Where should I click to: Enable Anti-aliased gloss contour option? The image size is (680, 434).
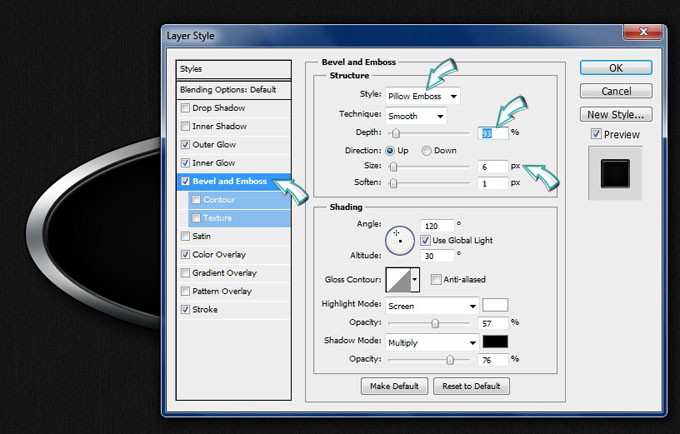tap(436, 280)
